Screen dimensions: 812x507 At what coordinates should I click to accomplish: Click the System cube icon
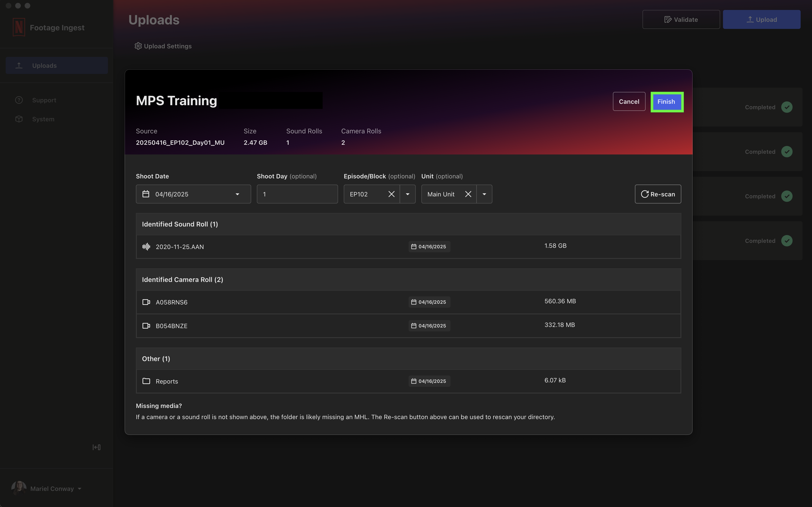19,119
